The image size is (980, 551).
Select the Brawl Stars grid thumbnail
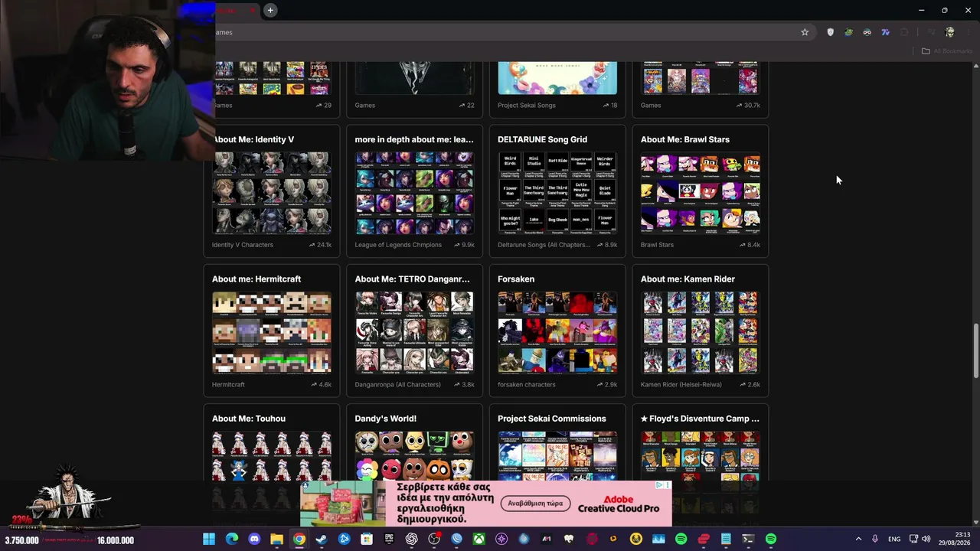[701, 192]
